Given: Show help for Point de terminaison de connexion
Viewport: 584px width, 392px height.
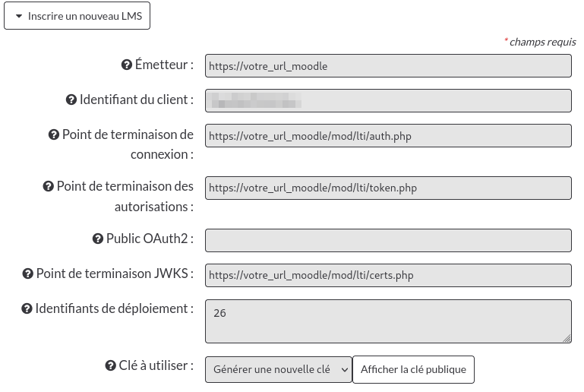Looking at the screenshot, I should pyautogui.click(x=54, y=135).
